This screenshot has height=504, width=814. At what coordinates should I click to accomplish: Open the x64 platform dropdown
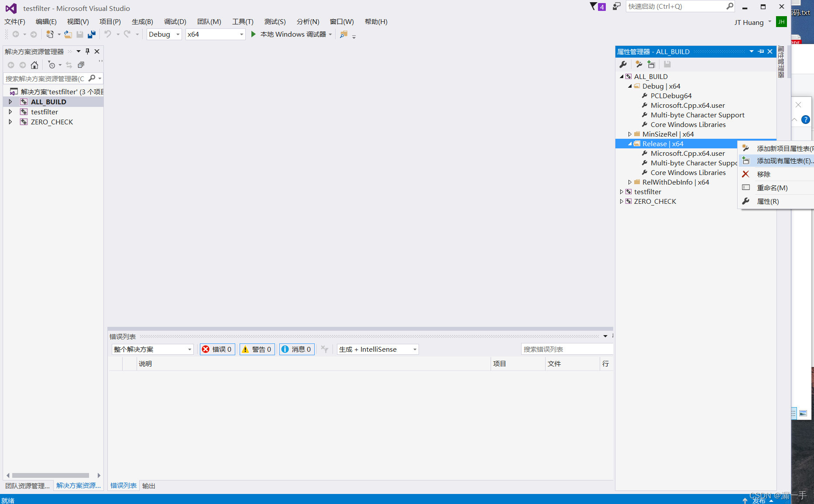[216, 34]
